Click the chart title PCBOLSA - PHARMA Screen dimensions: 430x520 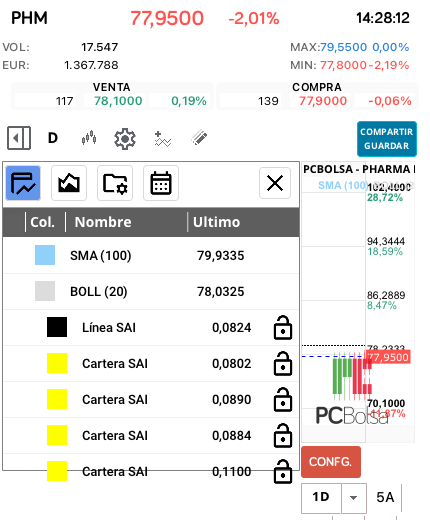coord(359,169)
